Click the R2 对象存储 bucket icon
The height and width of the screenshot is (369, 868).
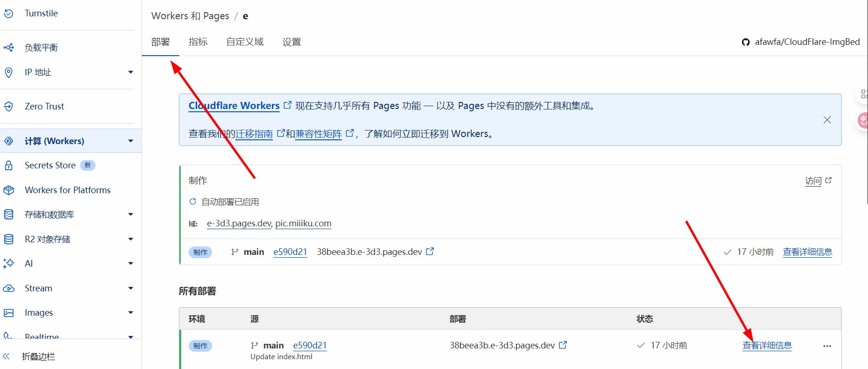(8, 239)
